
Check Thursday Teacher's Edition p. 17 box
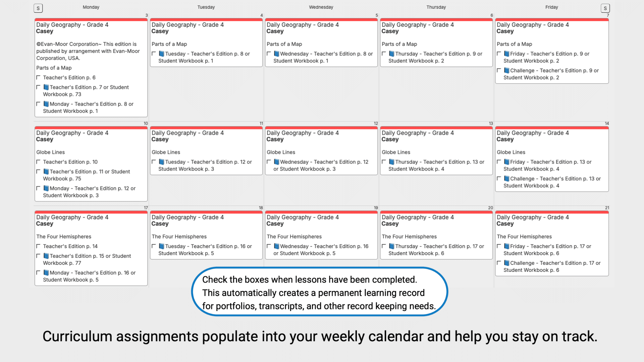pos(384,246)
